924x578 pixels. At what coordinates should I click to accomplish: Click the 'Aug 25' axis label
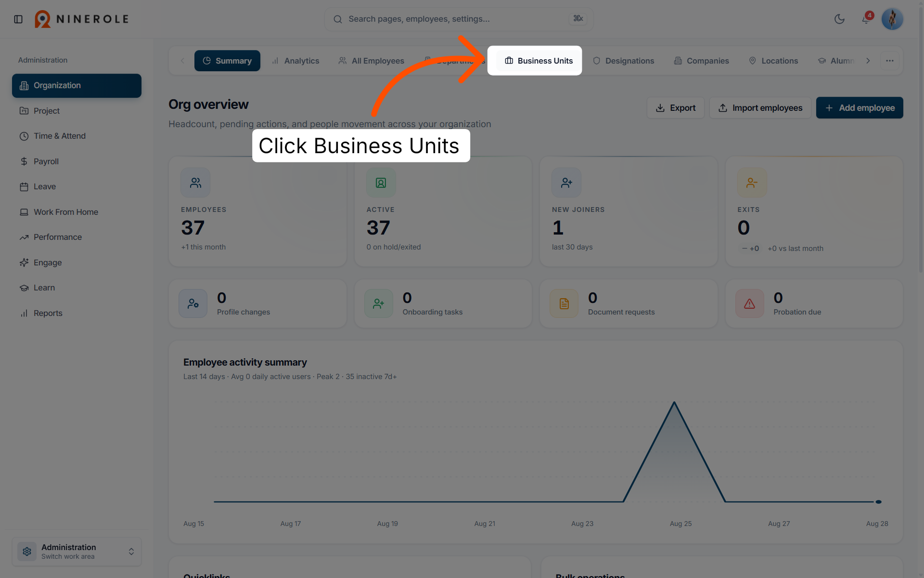[x=680, y=524]
